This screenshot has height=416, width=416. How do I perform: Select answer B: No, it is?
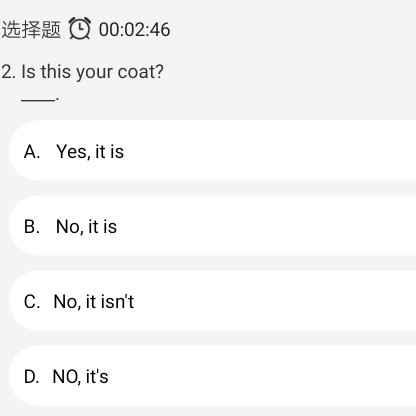click(213, 226)
